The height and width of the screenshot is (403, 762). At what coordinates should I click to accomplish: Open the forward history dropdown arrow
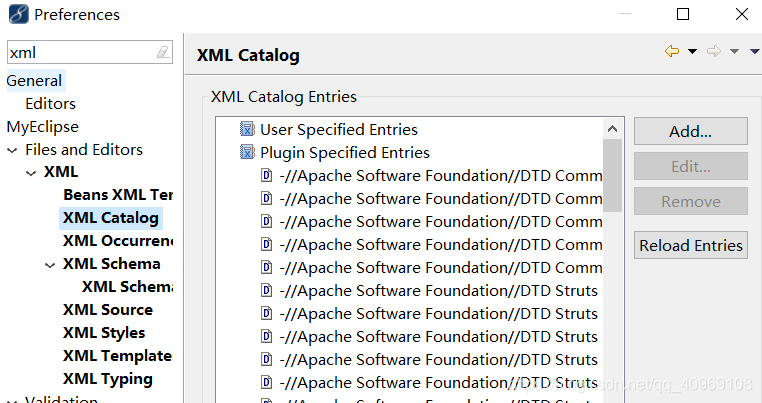[734, 51]
